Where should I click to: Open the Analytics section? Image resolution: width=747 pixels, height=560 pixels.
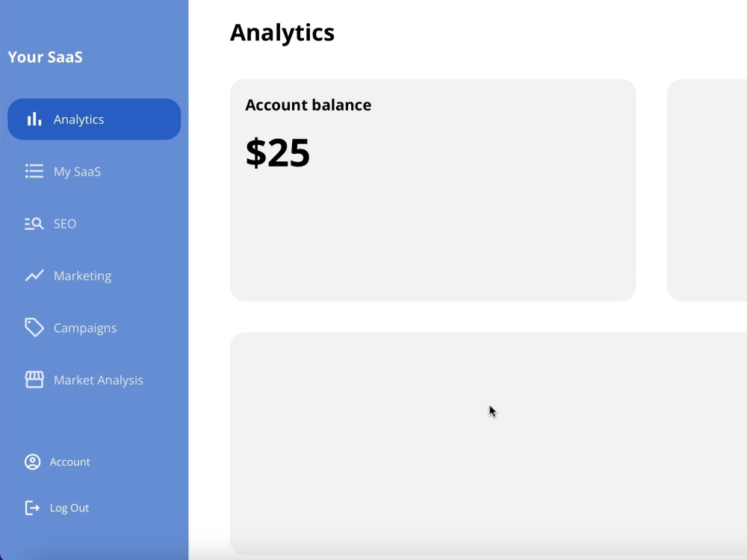point(78,119)
